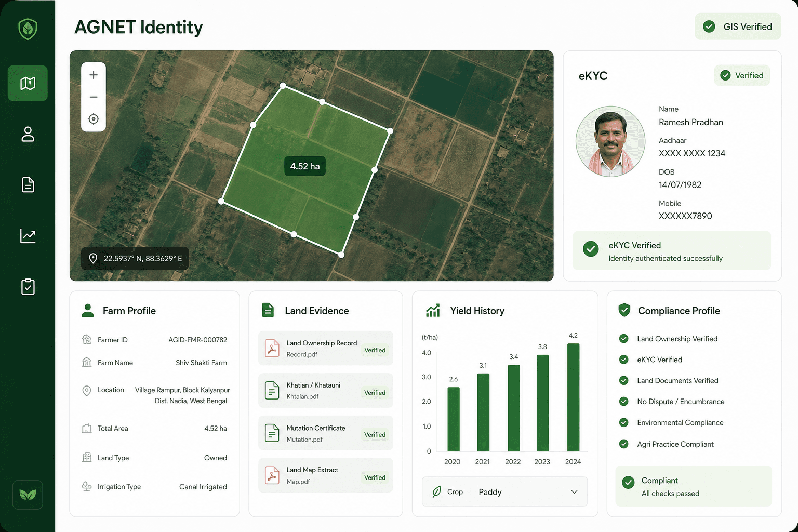
Task: Zoom out of the map
Action: coord(94,97)
